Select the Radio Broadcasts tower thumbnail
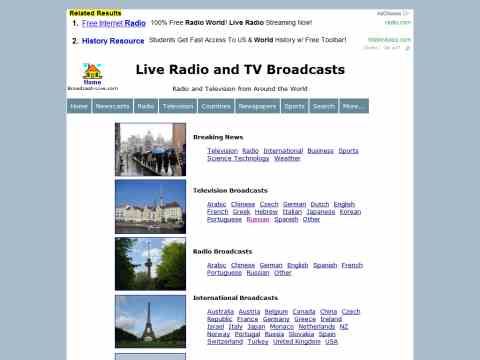 [150, 264]
